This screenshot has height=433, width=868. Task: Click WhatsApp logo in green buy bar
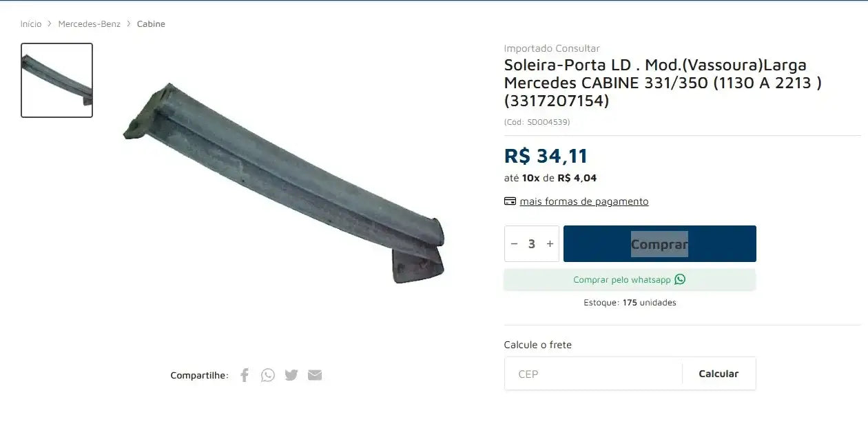pyautogui.click(x=680, y=279)
